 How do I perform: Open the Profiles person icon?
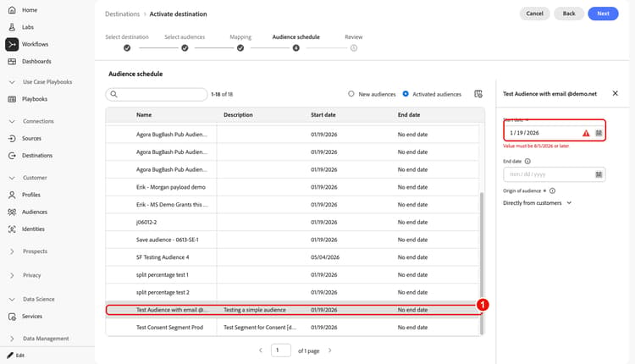[x=12, y=195]
